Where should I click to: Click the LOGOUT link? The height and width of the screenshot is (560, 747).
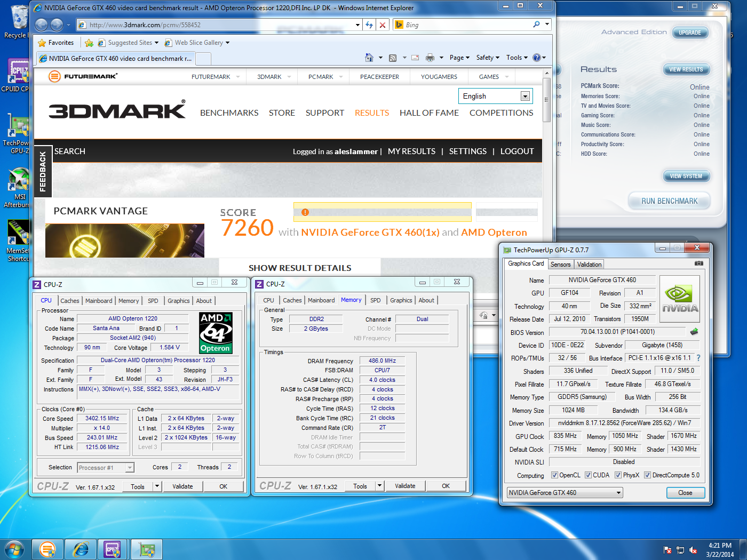[517, 151]
